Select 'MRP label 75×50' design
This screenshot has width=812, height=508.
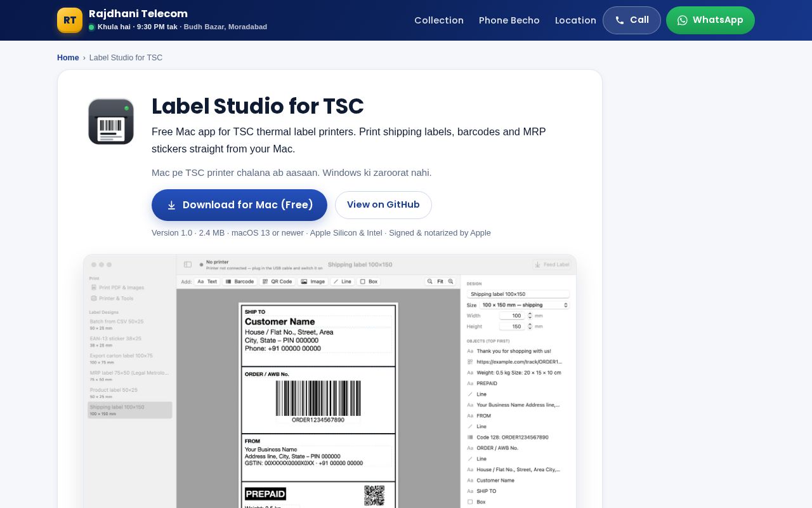pyautogui.click(x=130, y=376)
